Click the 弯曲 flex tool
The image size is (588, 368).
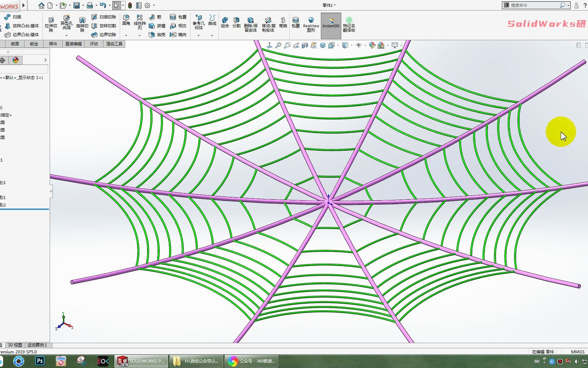[x=283, y=22]
